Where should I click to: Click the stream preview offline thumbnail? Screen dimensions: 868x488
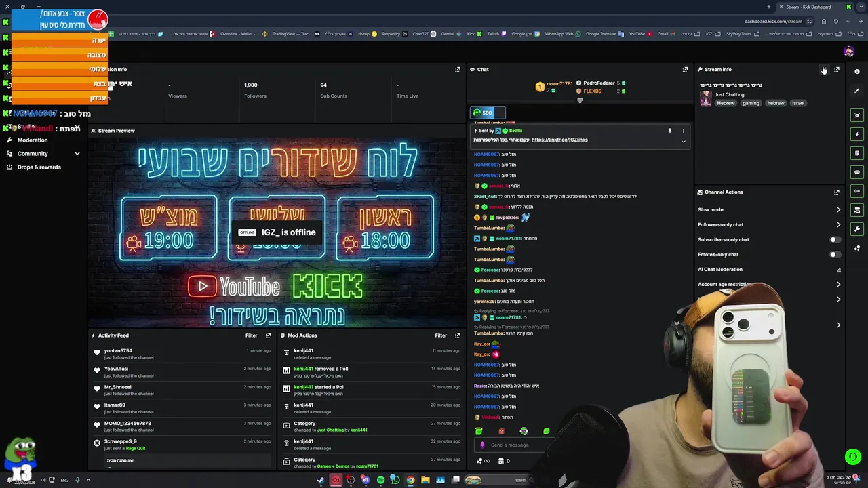[277, 232]
